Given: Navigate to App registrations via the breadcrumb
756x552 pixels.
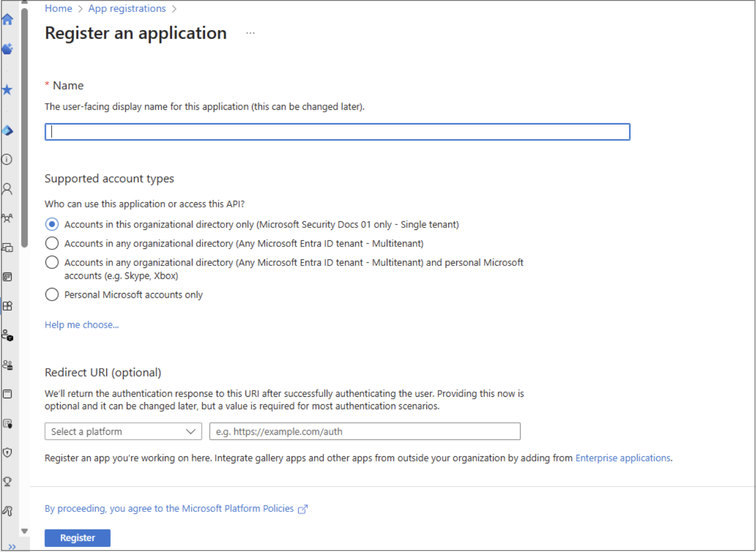Looking at the screenshot, I should 127,8.
